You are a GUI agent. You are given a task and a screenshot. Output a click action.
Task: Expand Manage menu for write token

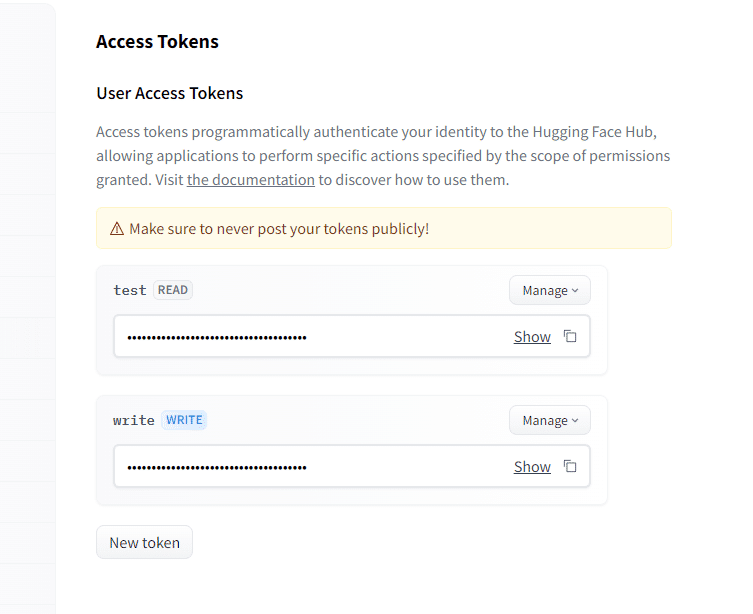[x=549, y=420]
